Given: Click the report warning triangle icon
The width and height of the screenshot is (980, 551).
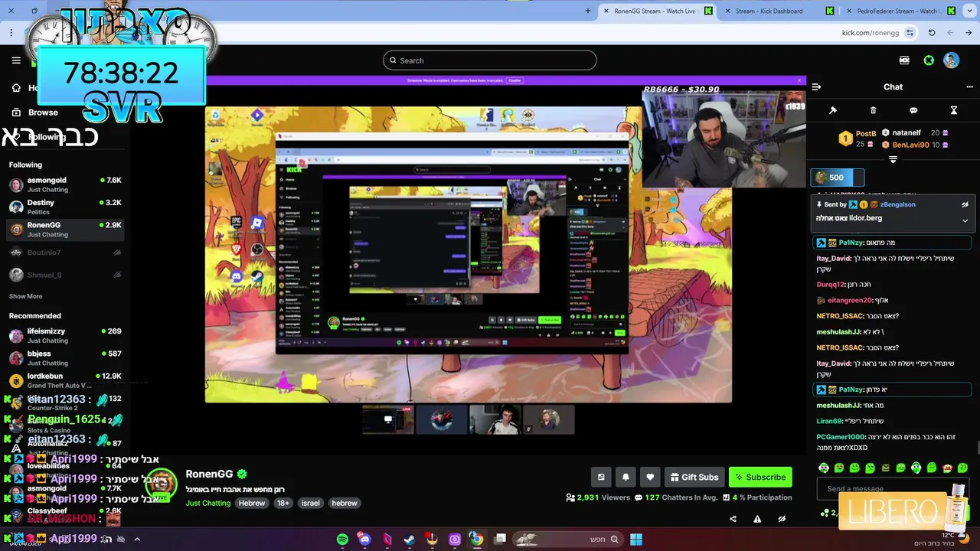Looking at the screenshot, I should coord(757,519).
